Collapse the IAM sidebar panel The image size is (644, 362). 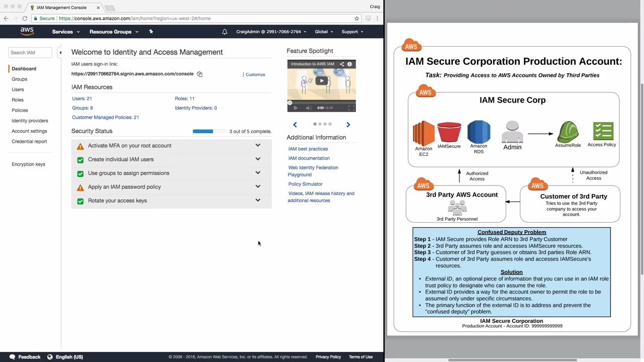pos(60,52)
